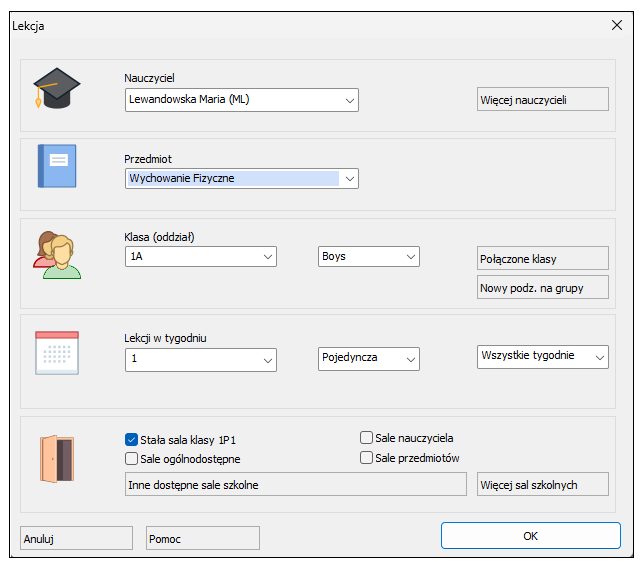
Task: Click the Więcej nauczycieli button
Action: 543,99
